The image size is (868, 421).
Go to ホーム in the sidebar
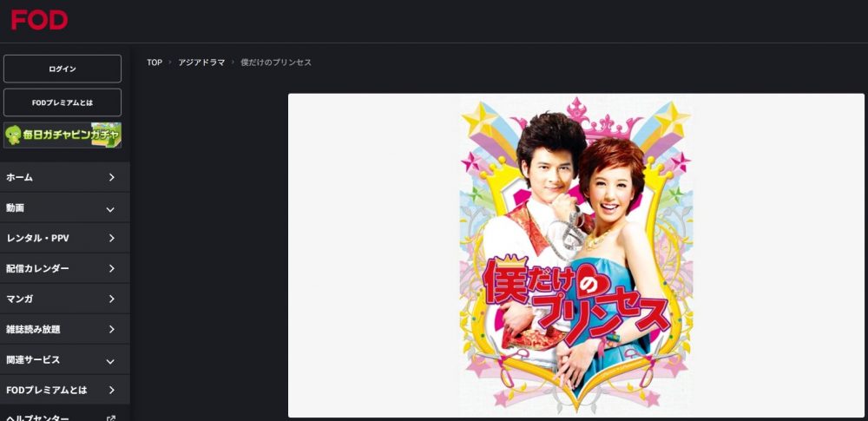65,177
